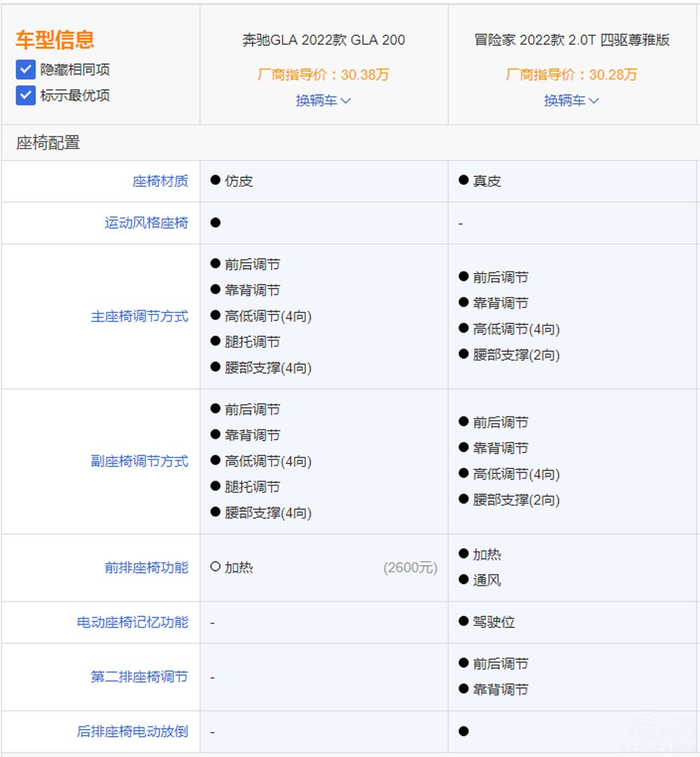Click the 真皮 standard-equipment dot
The width and height of the screenshot is (700, 757).
(463, 181)
